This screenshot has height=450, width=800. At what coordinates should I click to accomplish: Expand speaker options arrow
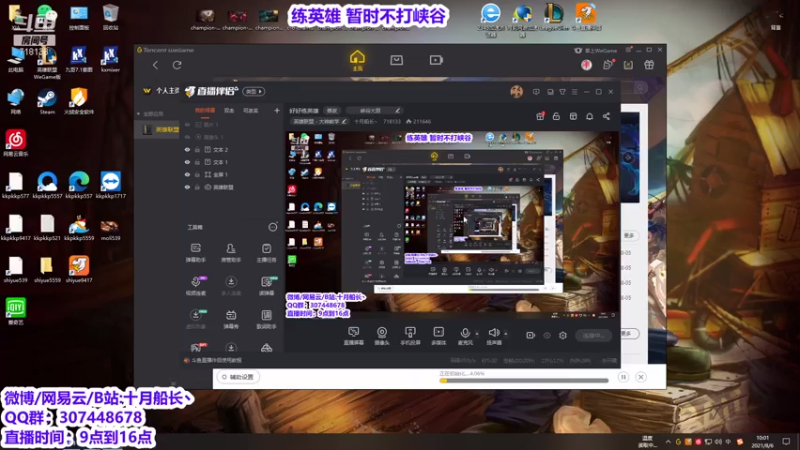coord(506,334)
